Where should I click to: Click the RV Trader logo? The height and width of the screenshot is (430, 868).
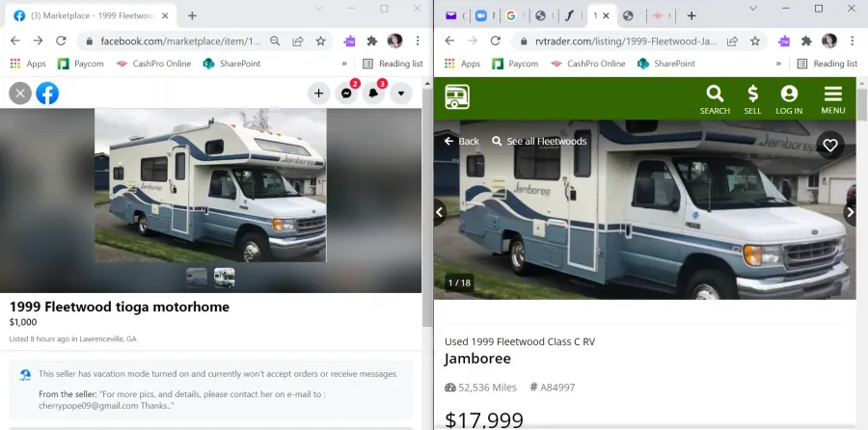[457, 96]
